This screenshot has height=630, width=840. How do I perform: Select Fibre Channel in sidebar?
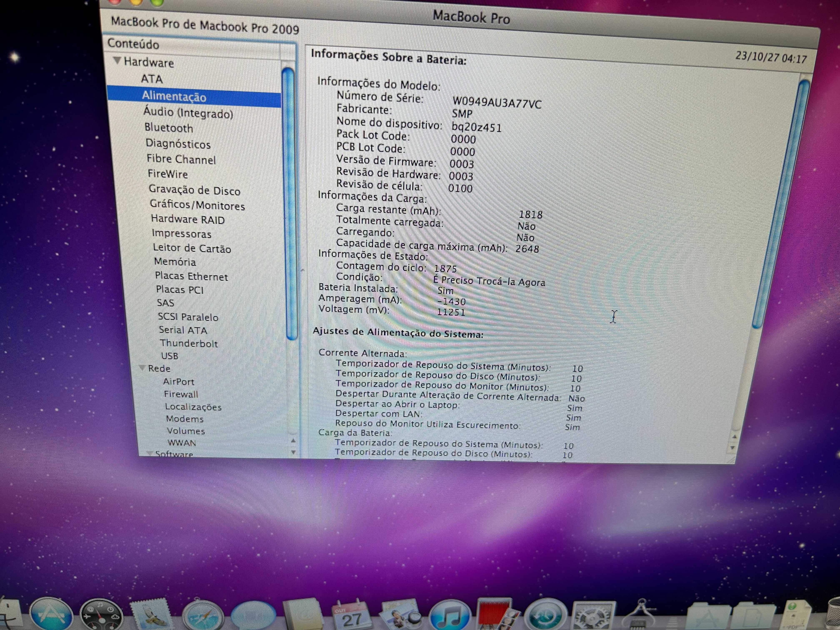[181, 159]
